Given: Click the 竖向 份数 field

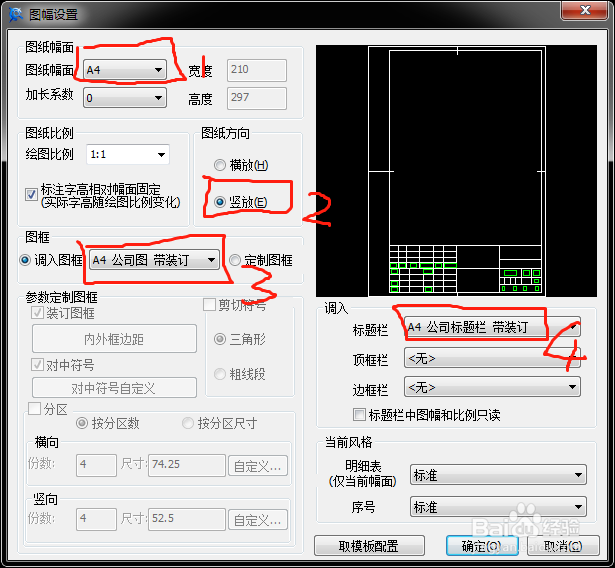Looking at the screenshot, I should 96,519.
